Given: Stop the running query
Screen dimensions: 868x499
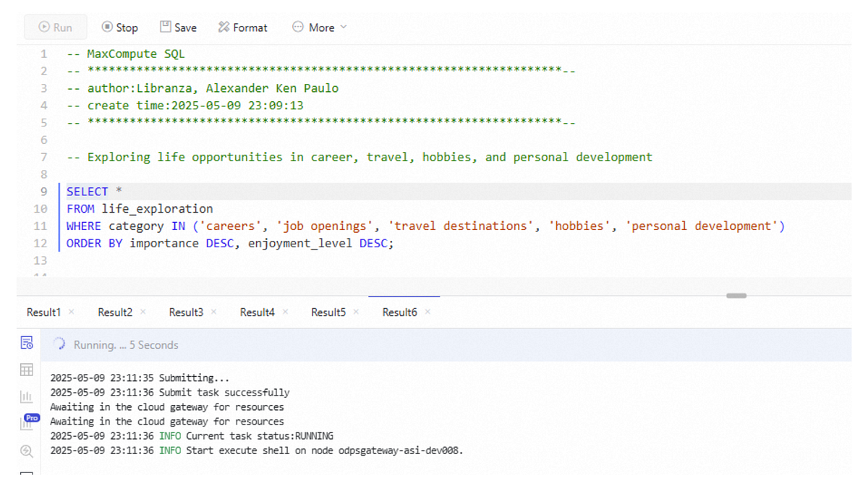Looking at the screenshot, I should click(x=119, y=27).
